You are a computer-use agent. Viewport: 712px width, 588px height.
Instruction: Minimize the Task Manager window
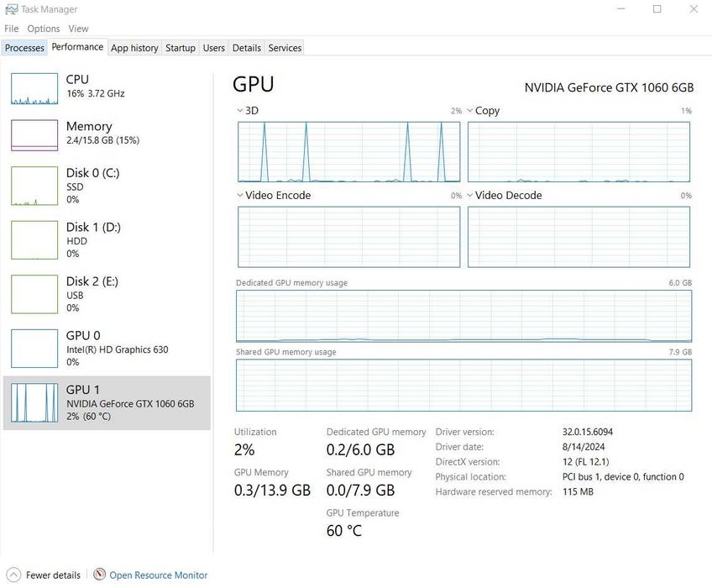point(621,8)
